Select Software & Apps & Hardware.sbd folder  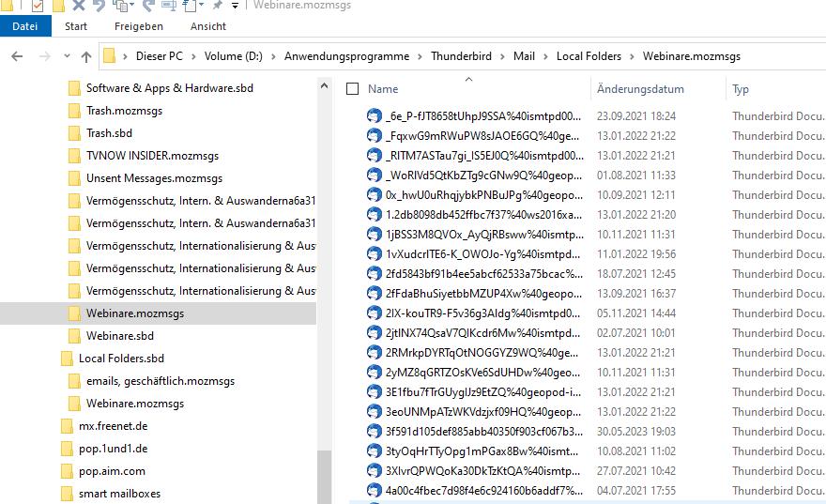coord(170,88)
